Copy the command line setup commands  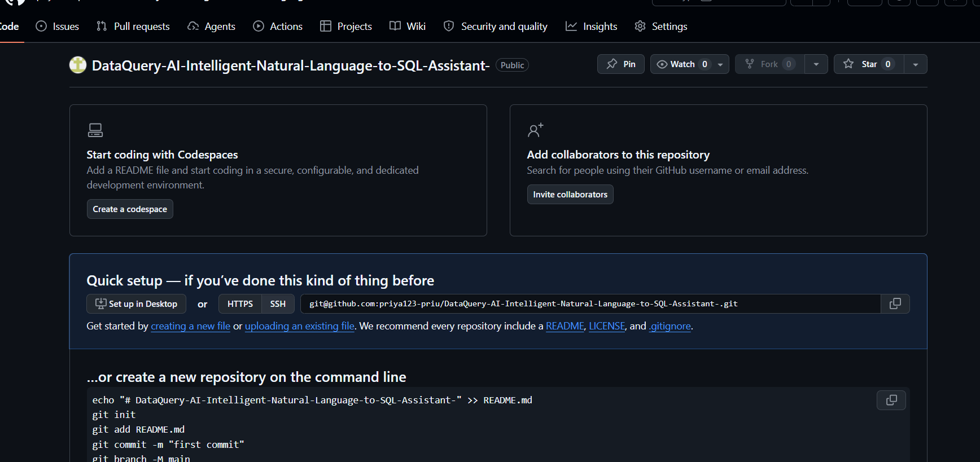[891, 400]
